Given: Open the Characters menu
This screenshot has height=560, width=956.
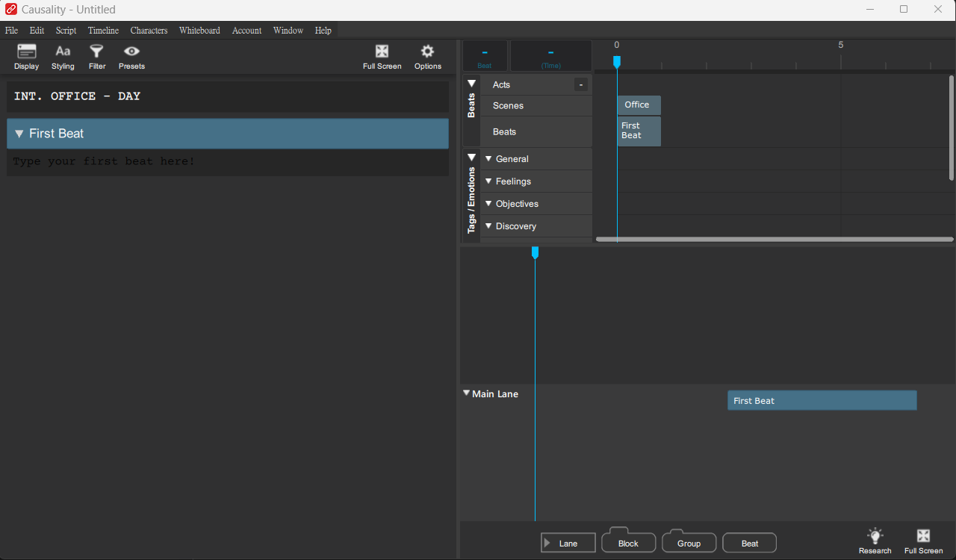Looking at the screenshot, I should (x=149, y=31).
